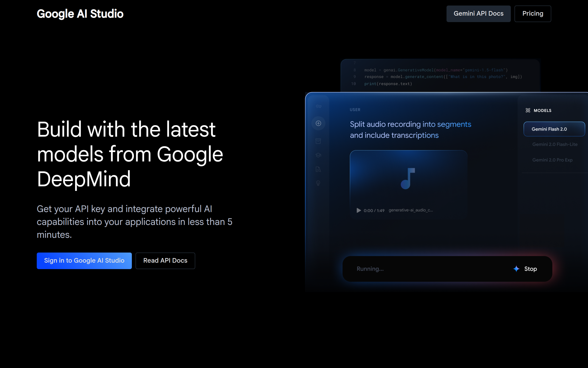Click the Stop button
This screenshot has width=588, height=368.
(x=530, y=269)
